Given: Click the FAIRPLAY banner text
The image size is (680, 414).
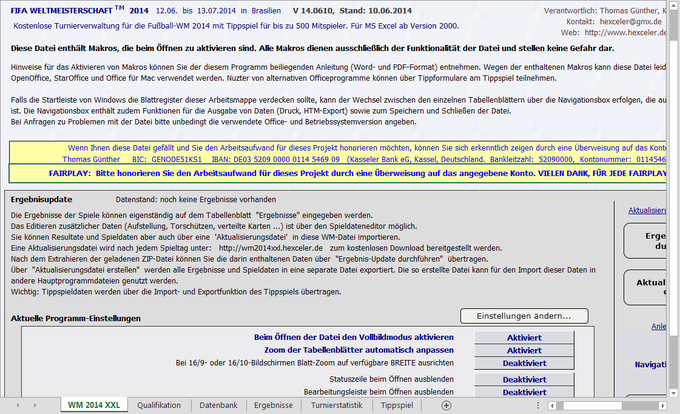Looking at the screenshot, I should coord(357,173).
